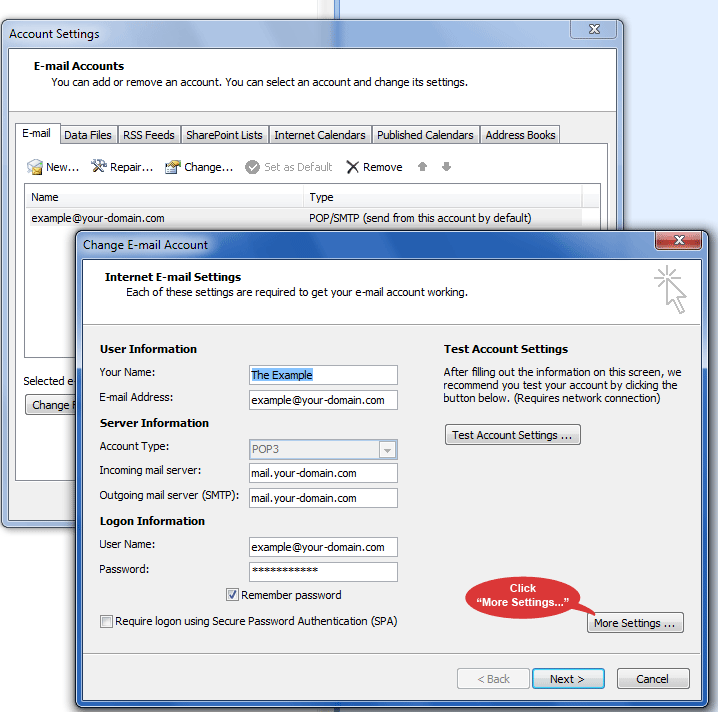This screenshot has height=712, width=718.
Task: Click the Incoming mail server field
Action: point(323,473)
